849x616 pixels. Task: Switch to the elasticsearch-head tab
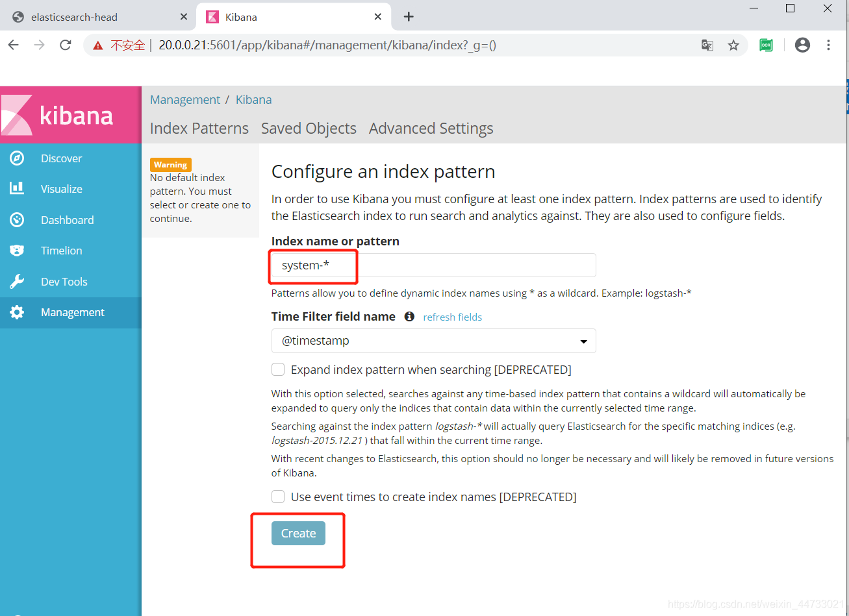pyautogui.click(x=98, y=17)
